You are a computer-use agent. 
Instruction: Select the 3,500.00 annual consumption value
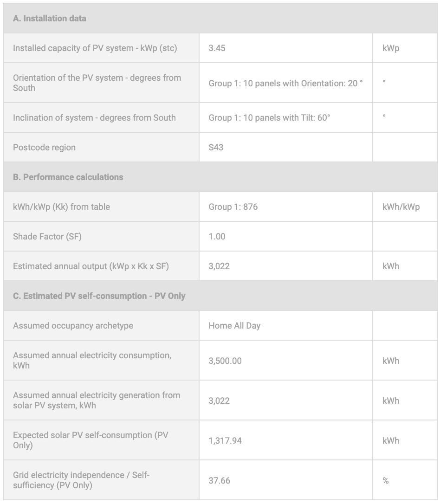tap(225, 361)
